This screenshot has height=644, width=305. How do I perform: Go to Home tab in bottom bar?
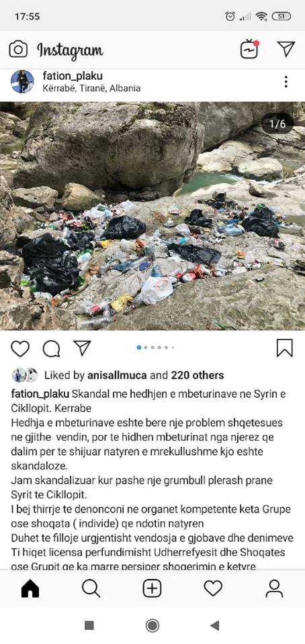click(x=30, y=589)
